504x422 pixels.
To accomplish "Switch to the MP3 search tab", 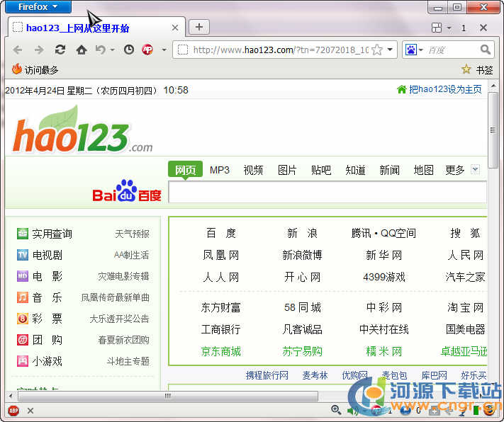I will (x=220, y=170).
